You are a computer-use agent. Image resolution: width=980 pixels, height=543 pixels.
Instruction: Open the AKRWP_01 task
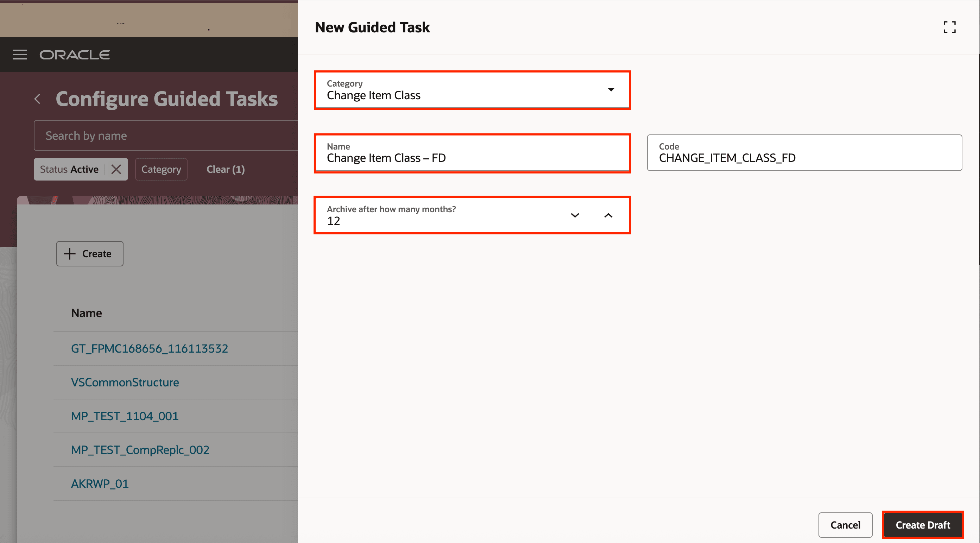(100, 483)
